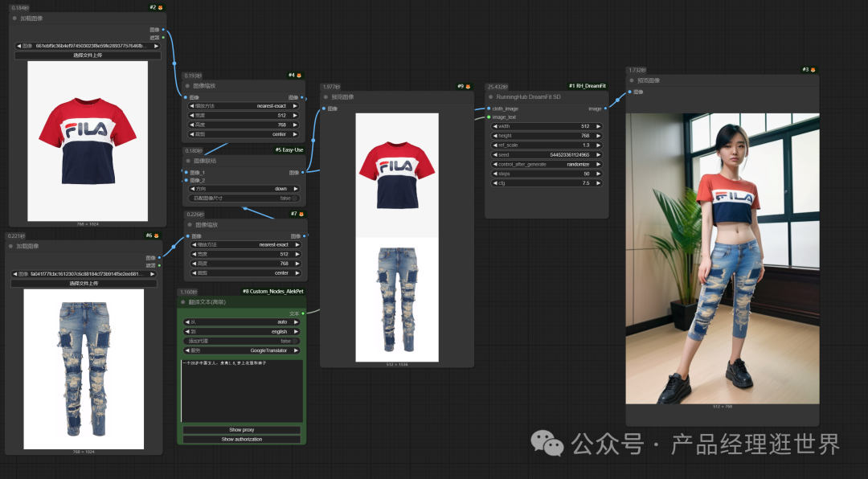The height and width of the screenshot is (479, 868).
Task: Click the 图像 input port on node #3
Action: 629,92
